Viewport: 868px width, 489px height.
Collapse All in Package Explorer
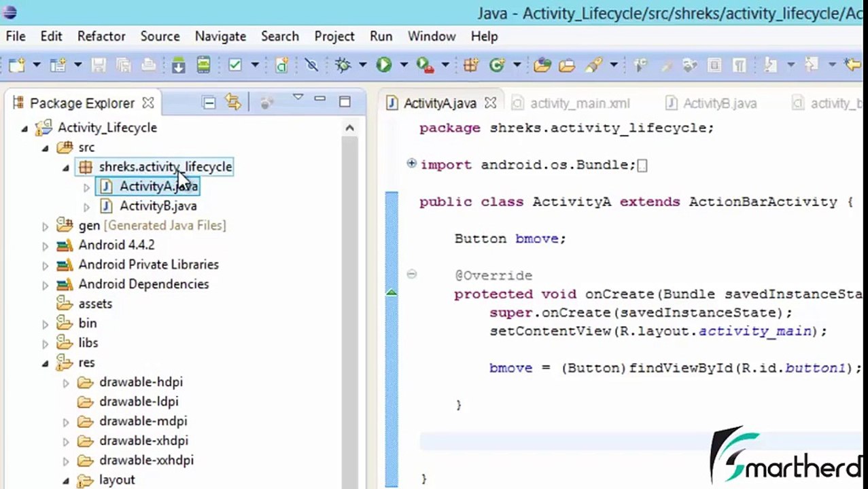[x=209, y=103]
